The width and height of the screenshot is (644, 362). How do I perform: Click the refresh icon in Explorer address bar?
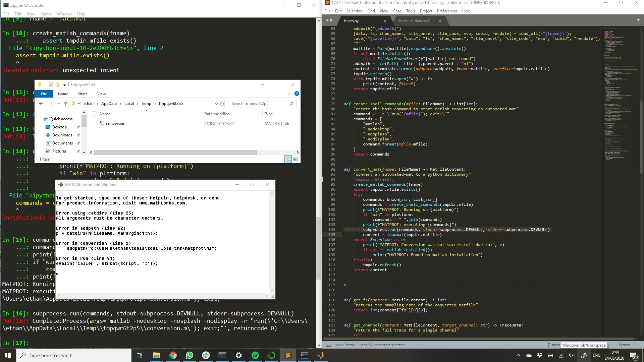coord(222,104)
